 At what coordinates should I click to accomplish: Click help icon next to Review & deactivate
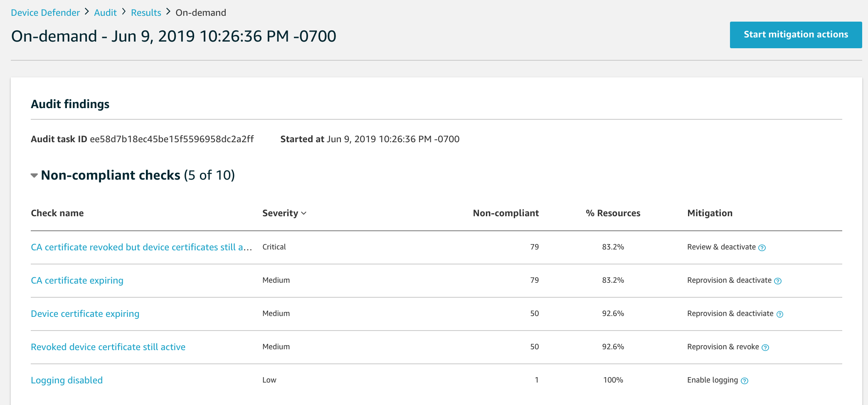click(762, 248)
